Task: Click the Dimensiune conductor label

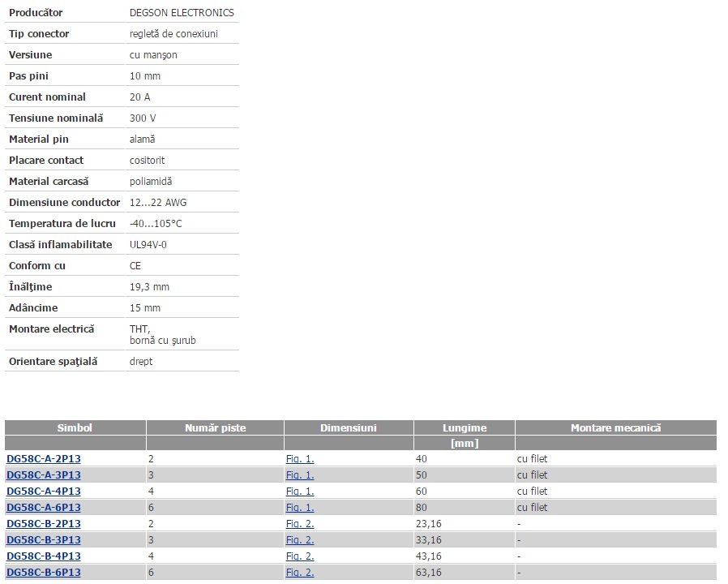Action: 65,203
